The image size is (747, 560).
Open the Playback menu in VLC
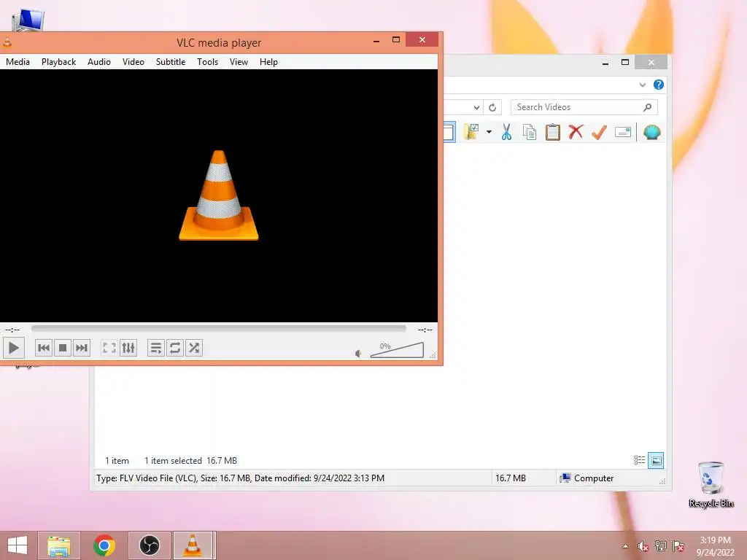click(58, 62)
